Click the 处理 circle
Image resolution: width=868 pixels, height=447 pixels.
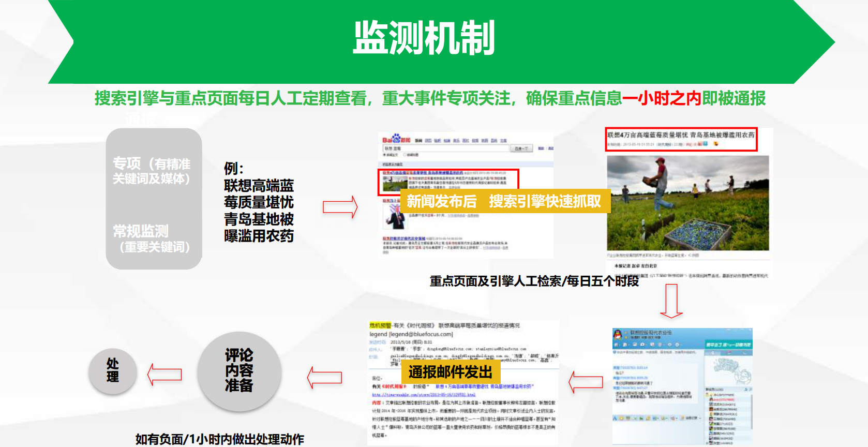tap(113, 370)
